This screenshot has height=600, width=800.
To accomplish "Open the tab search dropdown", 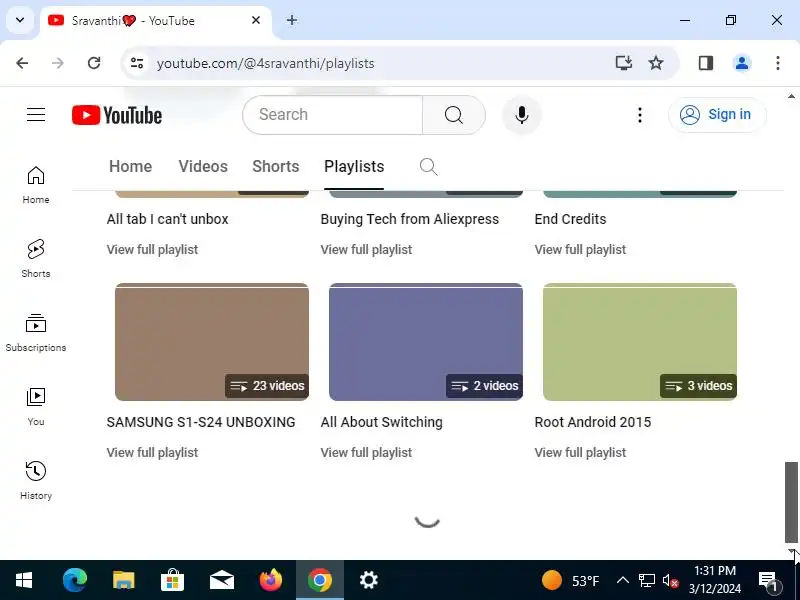I will (x=20, y=20).
